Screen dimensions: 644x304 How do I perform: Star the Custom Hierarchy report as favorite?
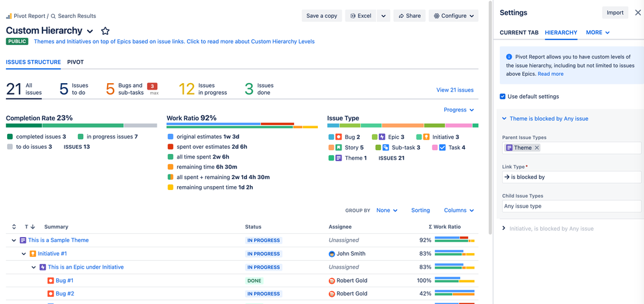coord(105,31)
